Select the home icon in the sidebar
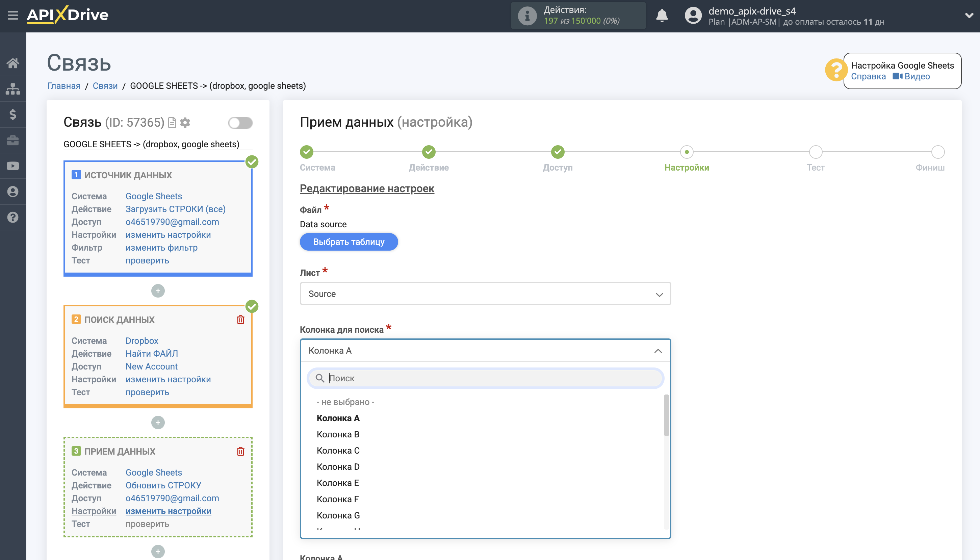980x560 pixels. 13,63
